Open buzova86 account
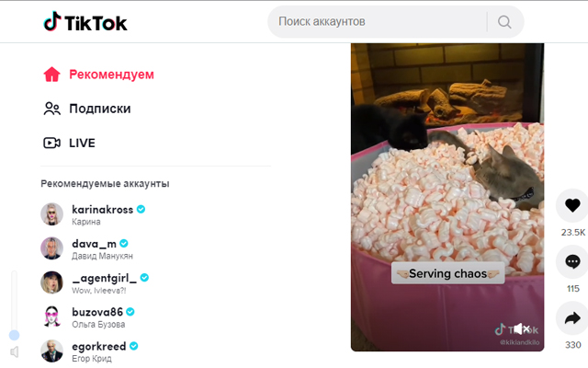Image resolution: width=588 pixels, height=368 pixels. [x=97, y=312]
